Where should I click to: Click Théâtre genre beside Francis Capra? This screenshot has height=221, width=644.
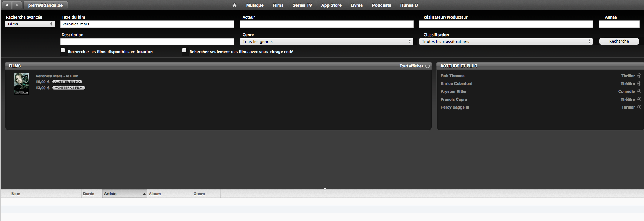click(x=628, y=99)
